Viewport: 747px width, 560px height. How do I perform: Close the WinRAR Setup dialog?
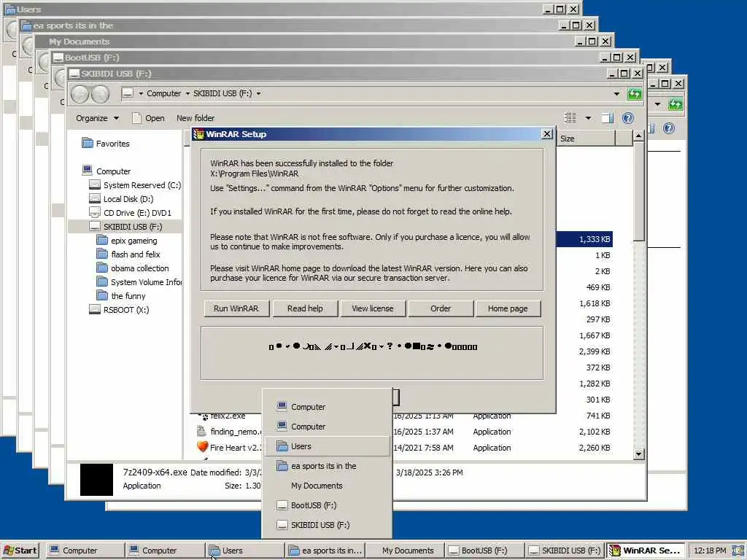click(547, 134)
